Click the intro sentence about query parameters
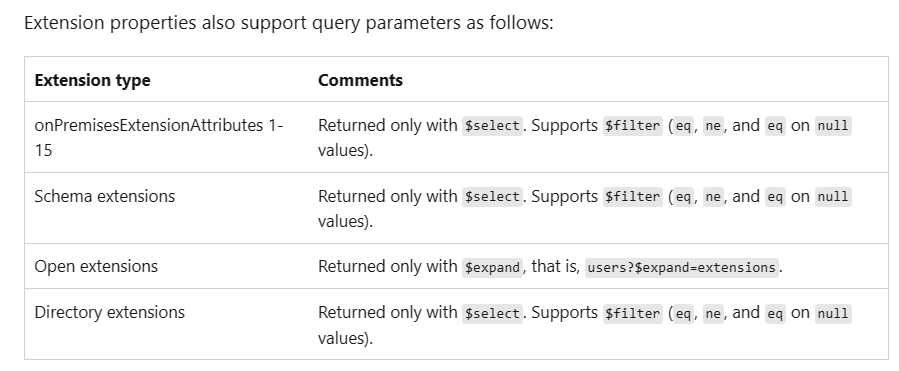 tap(289, 23)
